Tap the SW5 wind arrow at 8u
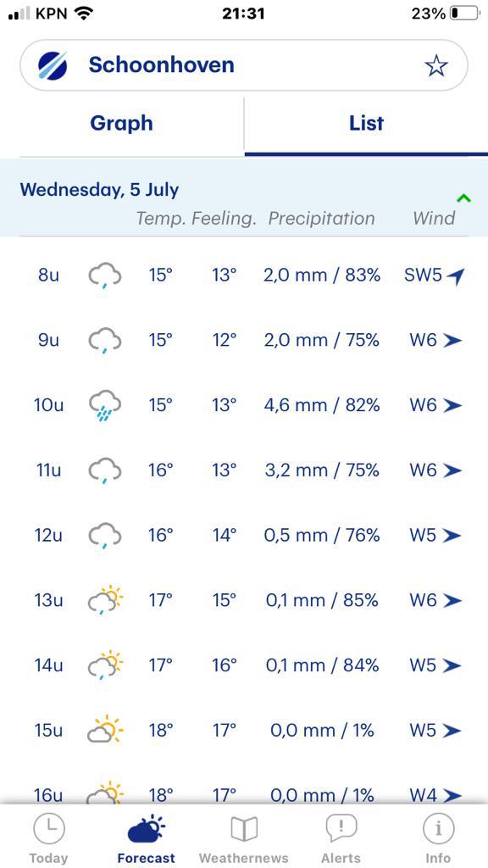Viewport: 488px width, 868px height. pyautogui.click(x=455, y=276)
